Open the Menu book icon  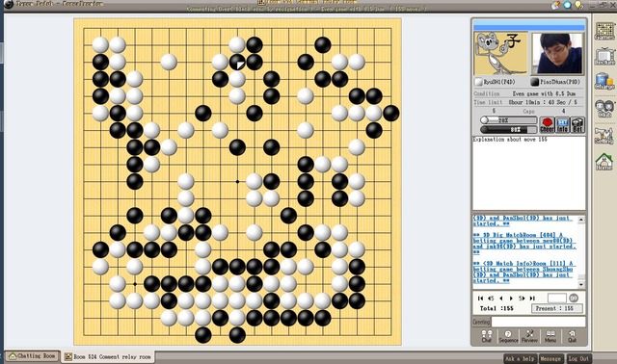[x=550, y=336]
